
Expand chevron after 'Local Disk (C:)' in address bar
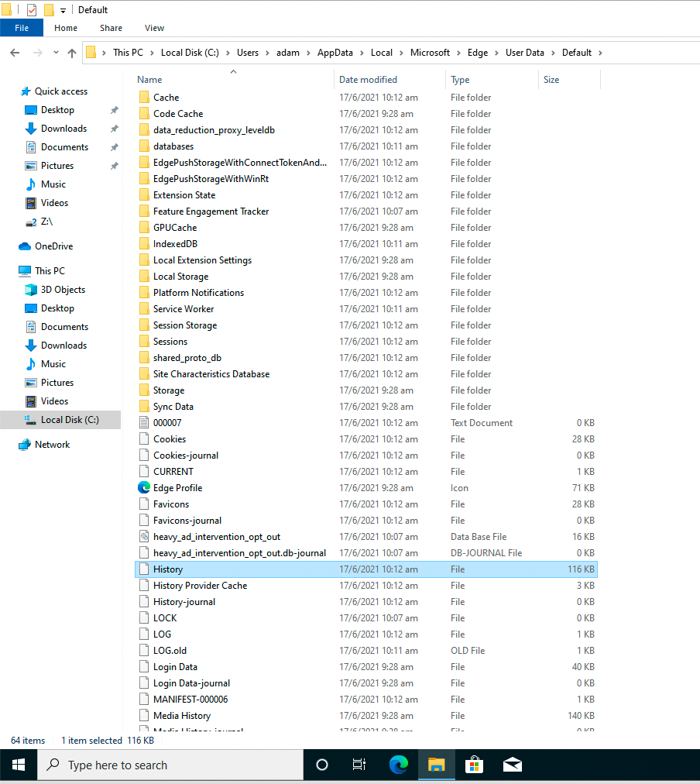(228, 53)
